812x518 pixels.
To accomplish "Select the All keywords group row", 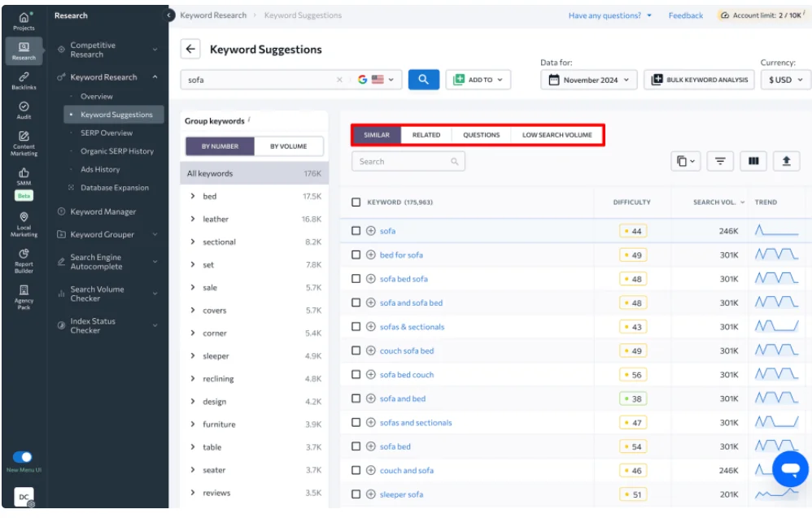I will click(255, 173).
